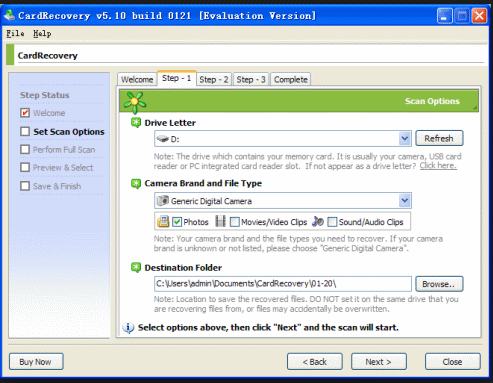Screen dimensions: 493x383
Task: Enable the Movies/Video Clips checkbox
Action: [235, 222]
